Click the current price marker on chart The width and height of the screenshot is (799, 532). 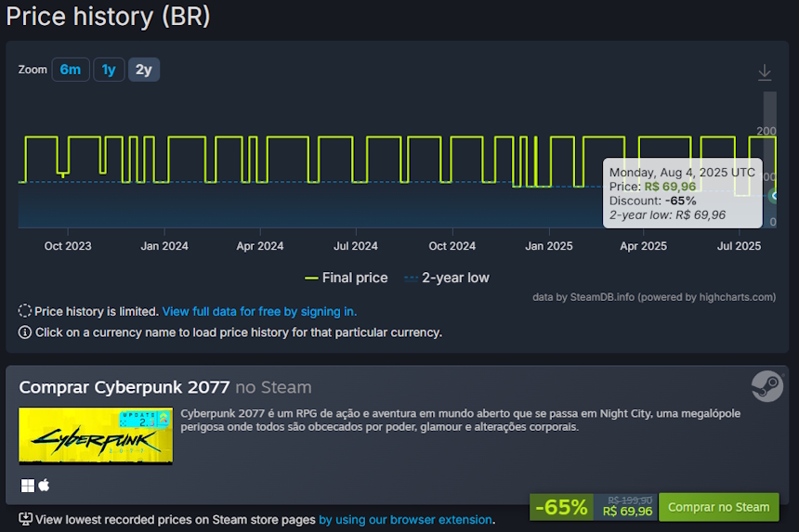click(x=773, y=195)
